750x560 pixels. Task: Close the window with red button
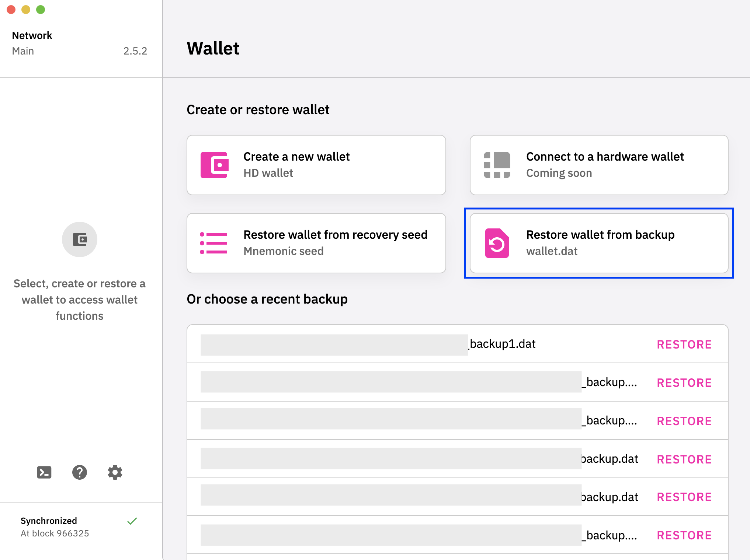11,10
